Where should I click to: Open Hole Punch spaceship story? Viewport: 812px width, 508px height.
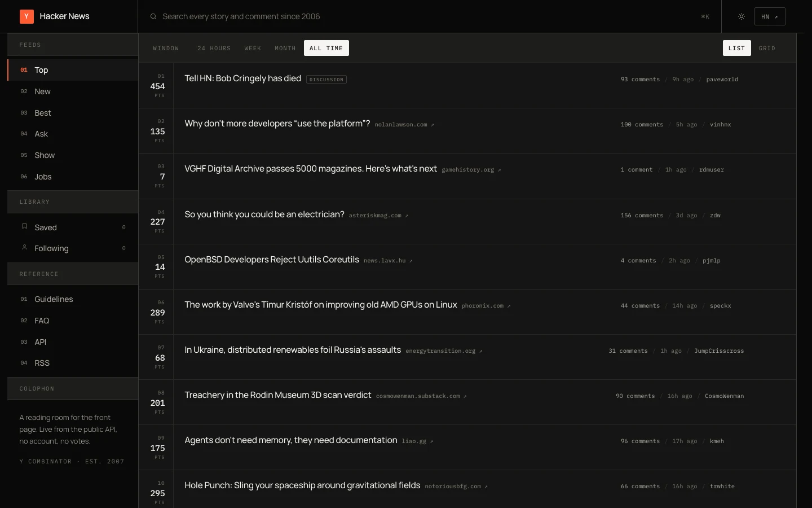click(x=302, y=485)
